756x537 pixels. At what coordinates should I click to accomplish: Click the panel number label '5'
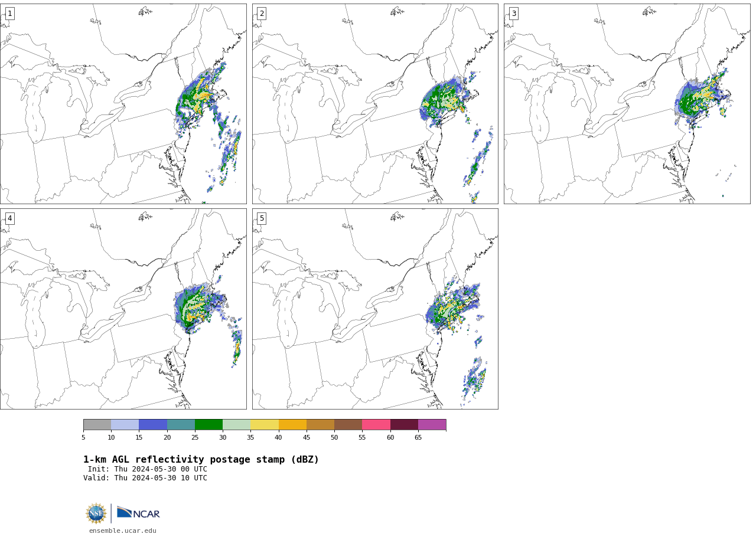click(262, 218)
